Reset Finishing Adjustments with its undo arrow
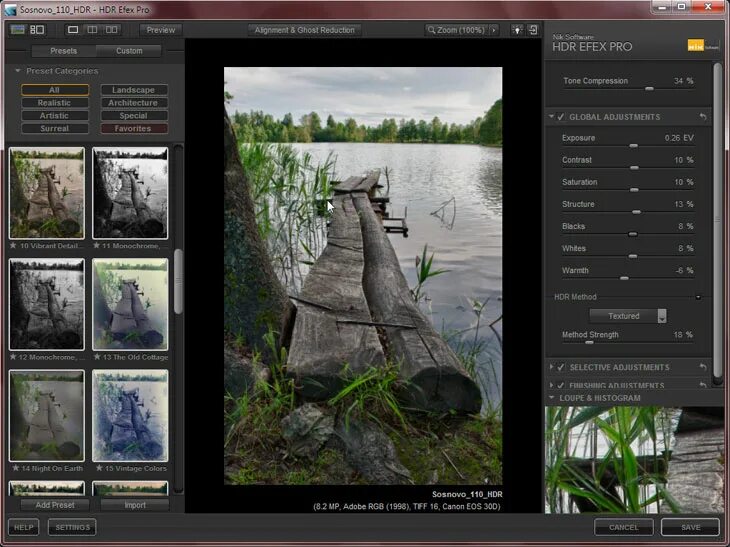This screenshot has width=730, height=547. click(703, 385)
